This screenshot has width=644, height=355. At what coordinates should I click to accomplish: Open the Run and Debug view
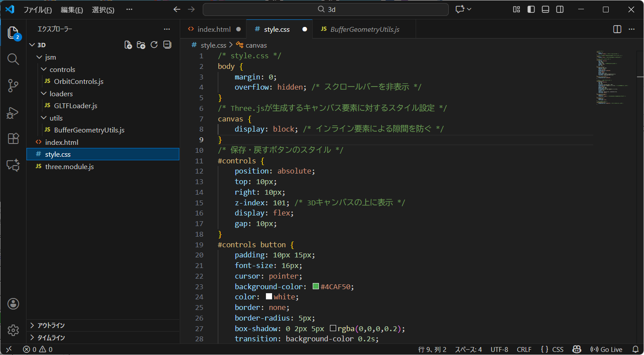pyautogui.click(x=13, y=113)
